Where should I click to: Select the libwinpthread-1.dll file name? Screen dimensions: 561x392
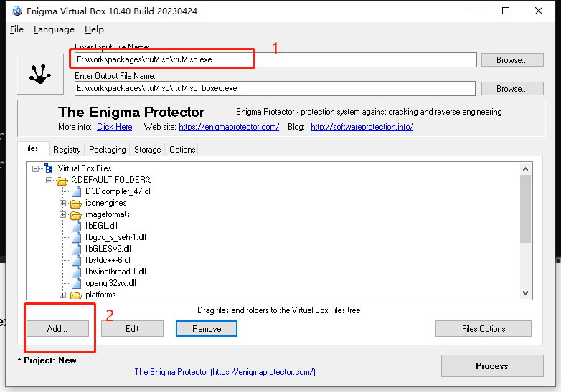tap(115, 272)
